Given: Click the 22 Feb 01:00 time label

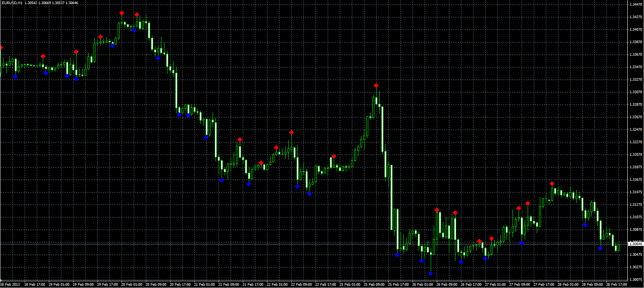Looking at the screenshot, I should 277,285.
